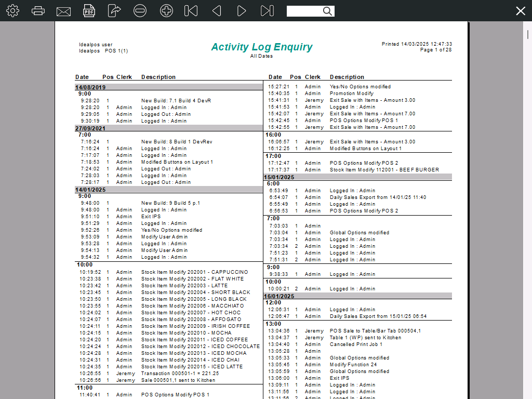Close the report preview window
The height and width of the screenshot is (399, 532).
point(521,11)
